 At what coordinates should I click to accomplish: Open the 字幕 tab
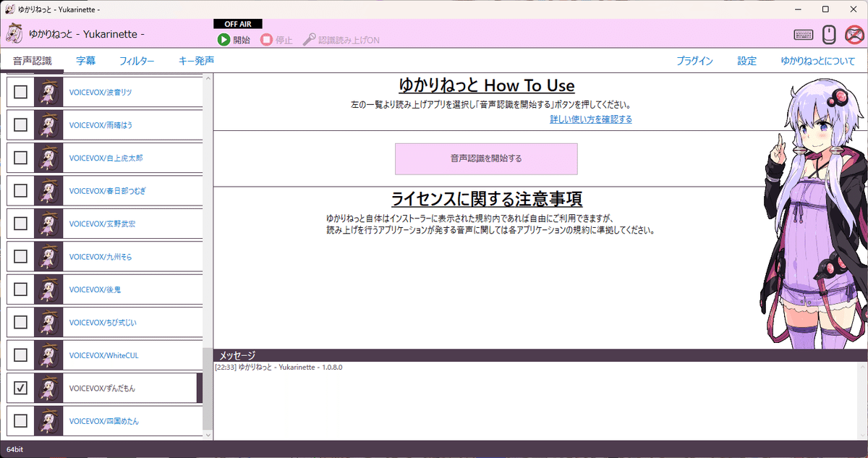tap(85, 61)
